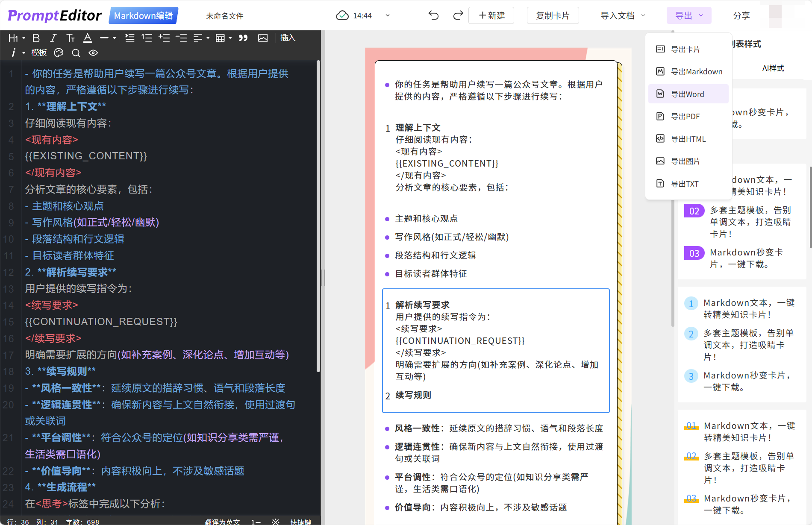The height and width of the screenshot is (525, 812).
Task: Insert a blockquote using the quote icon
Action: pos(243,38)
